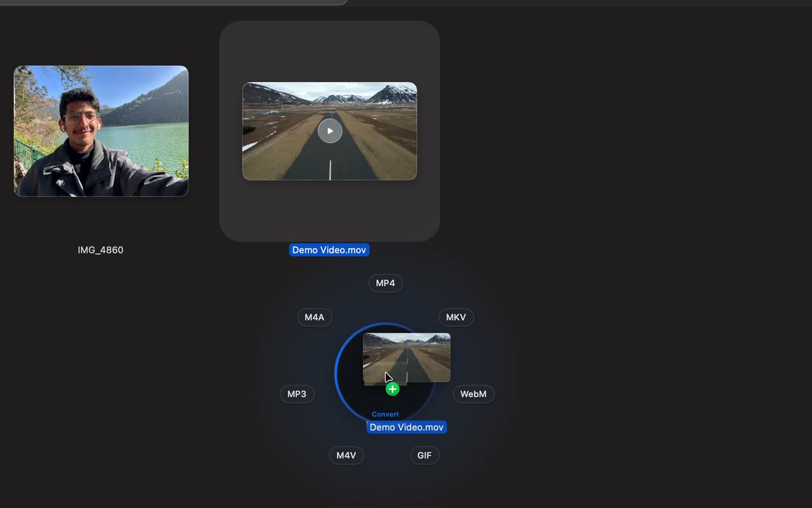
Task: Select the IMG_4860 photo thumbnail
Action: click(x=101, y=131)
